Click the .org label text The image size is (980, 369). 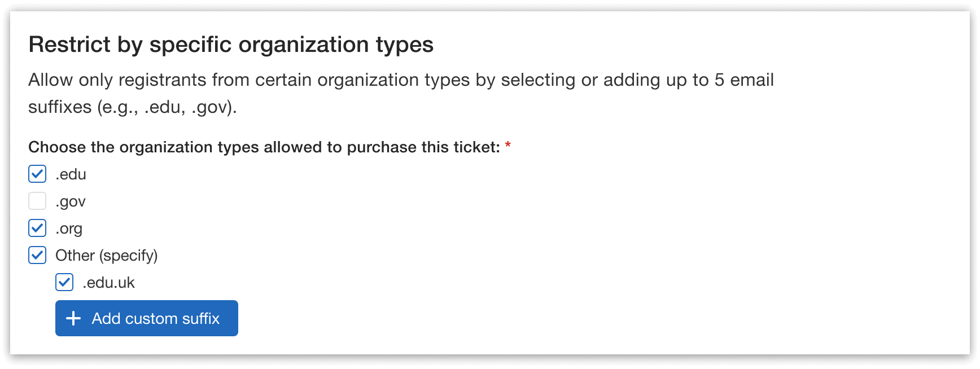click(69, 228)
